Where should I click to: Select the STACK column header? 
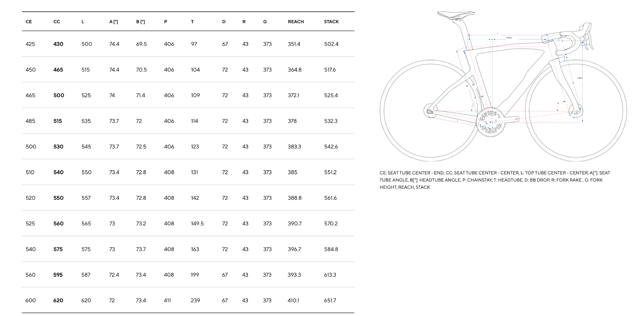331,22
